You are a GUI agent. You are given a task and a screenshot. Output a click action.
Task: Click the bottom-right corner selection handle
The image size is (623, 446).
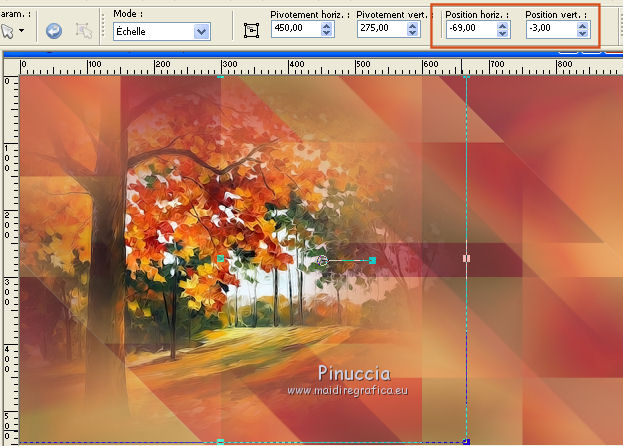tap(467, 441)
